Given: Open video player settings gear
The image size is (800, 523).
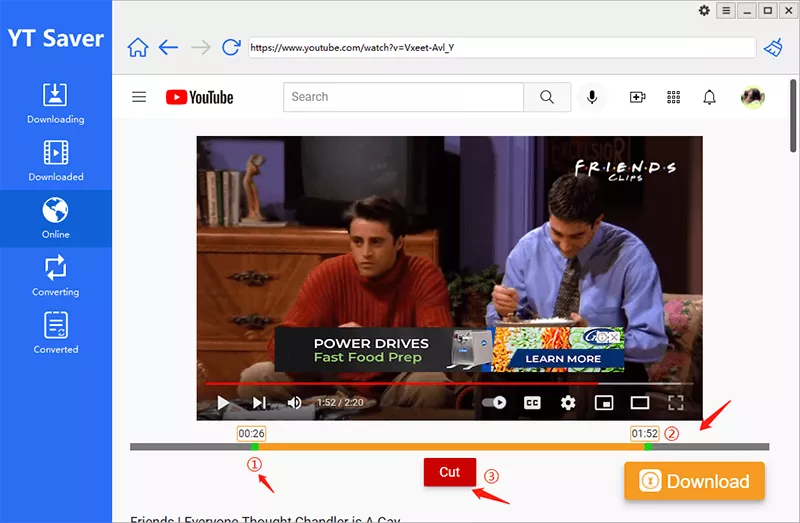Looking at the screenshot, I should pyautogui.click(x=568, y=403).
